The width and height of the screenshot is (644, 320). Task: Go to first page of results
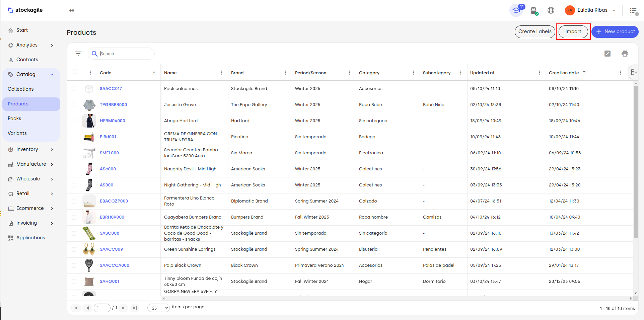coord(76,308)
